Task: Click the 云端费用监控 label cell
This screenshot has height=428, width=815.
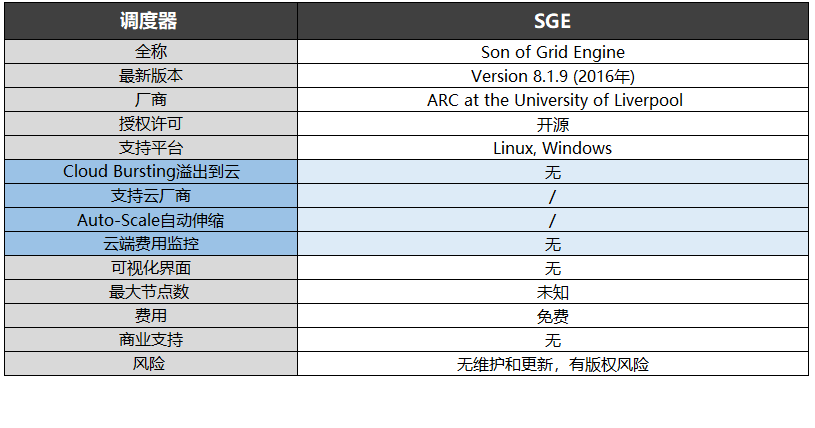Action: 150,244
